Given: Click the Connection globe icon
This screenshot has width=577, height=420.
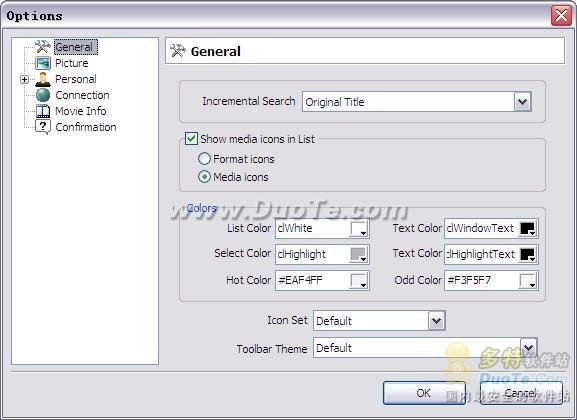Looking at the screenshot, I should point(43,95).
